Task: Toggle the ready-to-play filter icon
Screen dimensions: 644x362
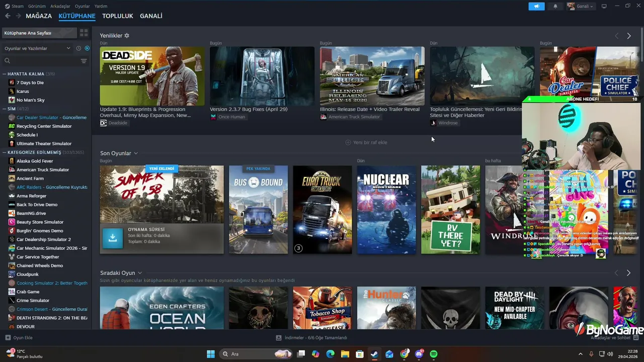Action: tap(87, 48)
